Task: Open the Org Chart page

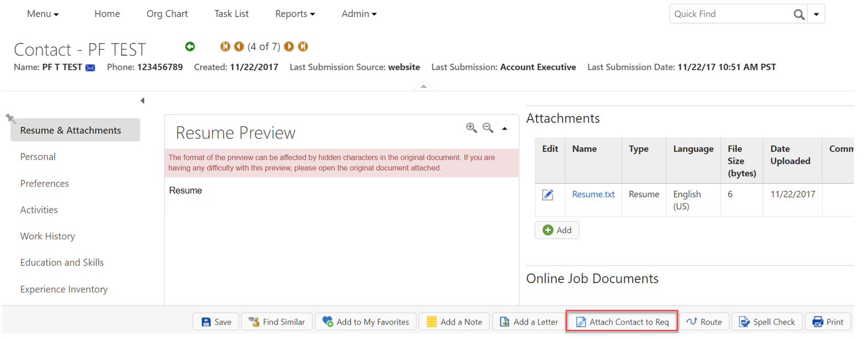Action: [x=167, y=14]
